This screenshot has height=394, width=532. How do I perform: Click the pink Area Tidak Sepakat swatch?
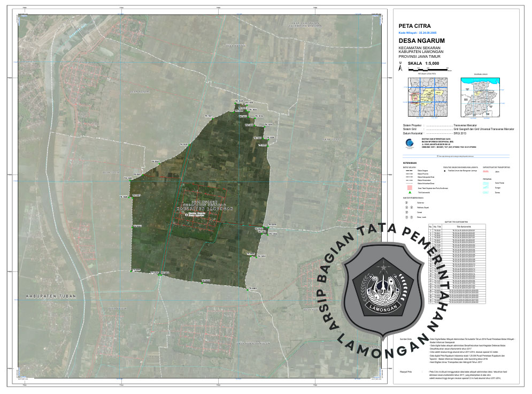[x=409, y=187]
